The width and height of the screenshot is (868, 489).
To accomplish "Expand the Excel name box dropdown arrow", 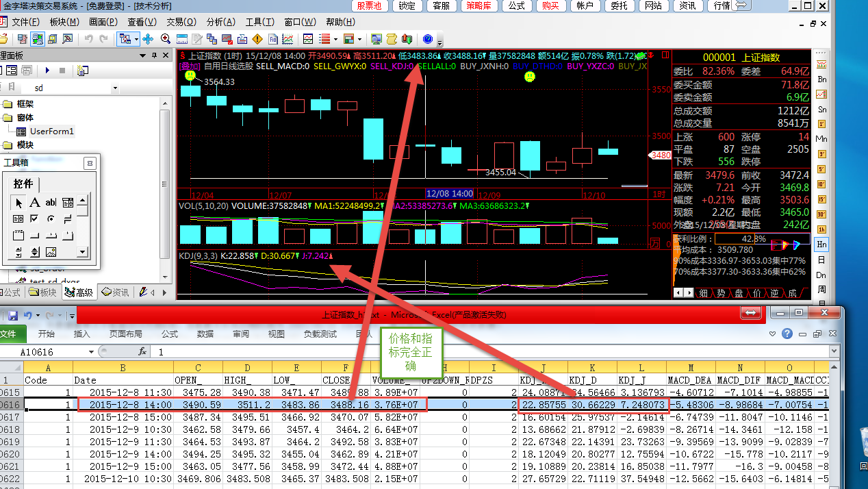I will [92, 351].
